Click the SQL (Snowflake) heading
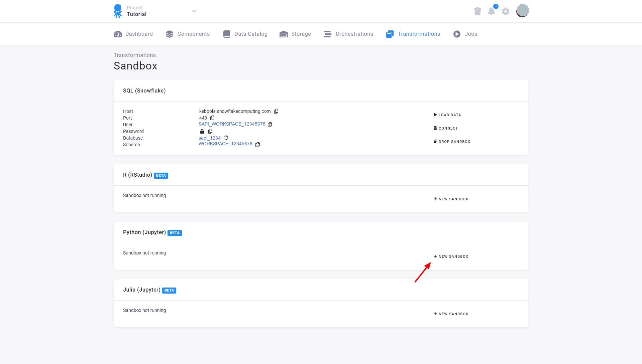 pyautogui.click(x=144, y=91)
